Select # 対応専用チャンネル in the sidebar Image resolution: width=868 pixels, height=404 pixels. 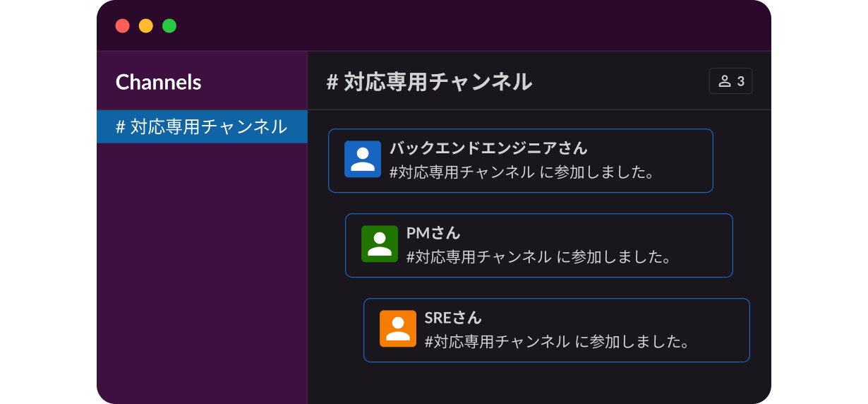point(201,127)
